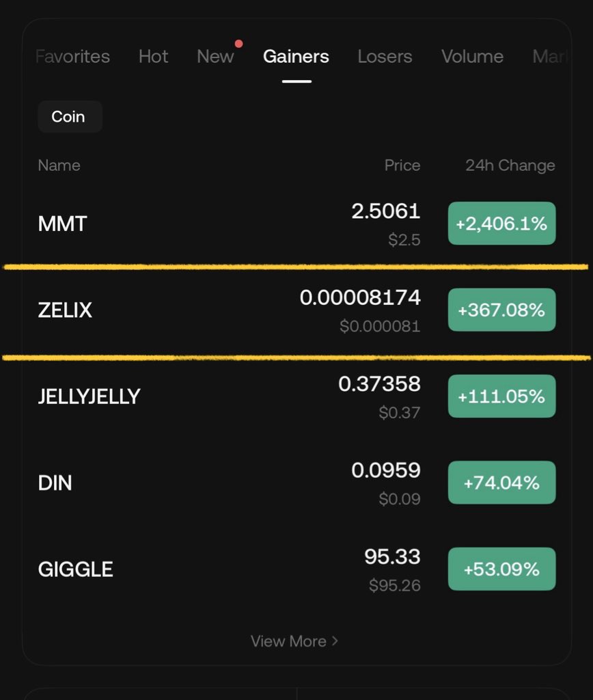Open the DIN coin entry
The width and height of the screenshot is (593, 700).
55,483
